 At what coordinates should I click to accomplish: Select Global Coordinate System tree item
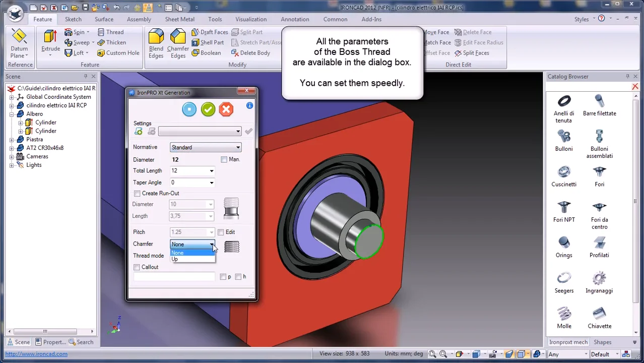pos(58,97)
